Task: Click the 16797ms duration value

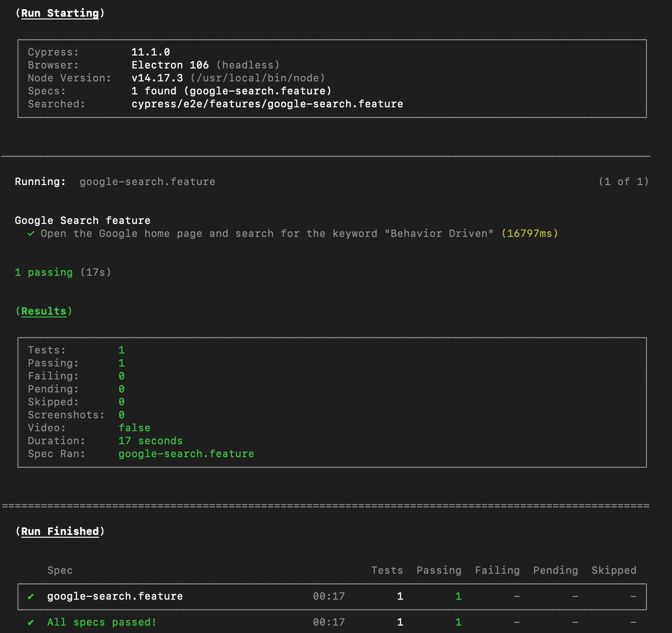Action: (529, 234)
